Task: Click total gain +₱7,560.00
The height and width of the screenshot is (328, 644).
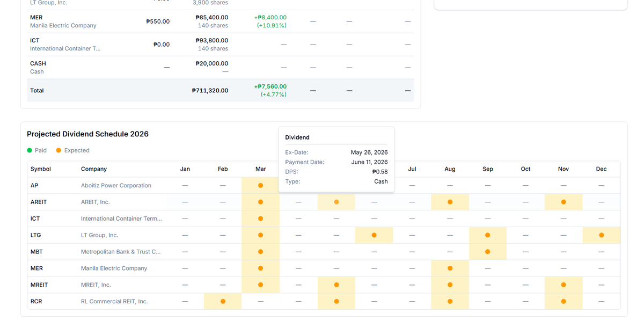Action: [270, 86]
